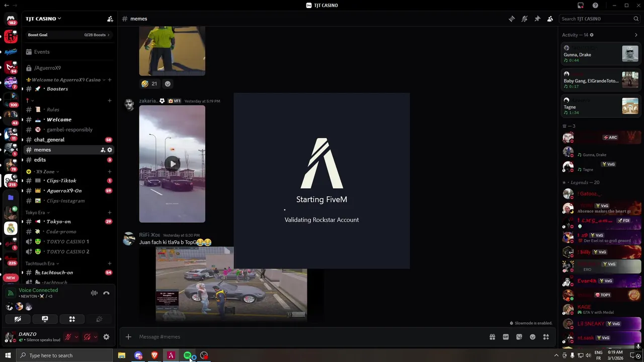Open pinned messages pin icon
The width and height of the screenshot is (644, 362).
click(537, 19)
